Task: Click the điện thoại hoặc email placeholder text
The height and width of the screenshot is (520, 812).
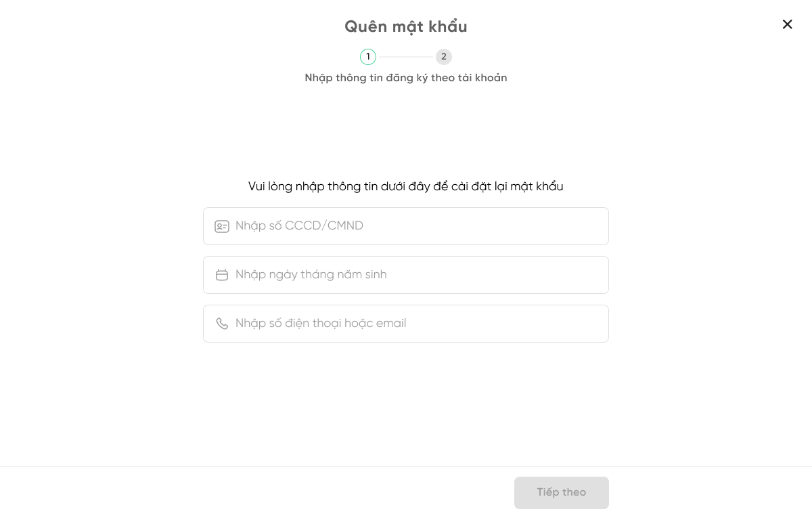Action: click(x=321, y=324)
